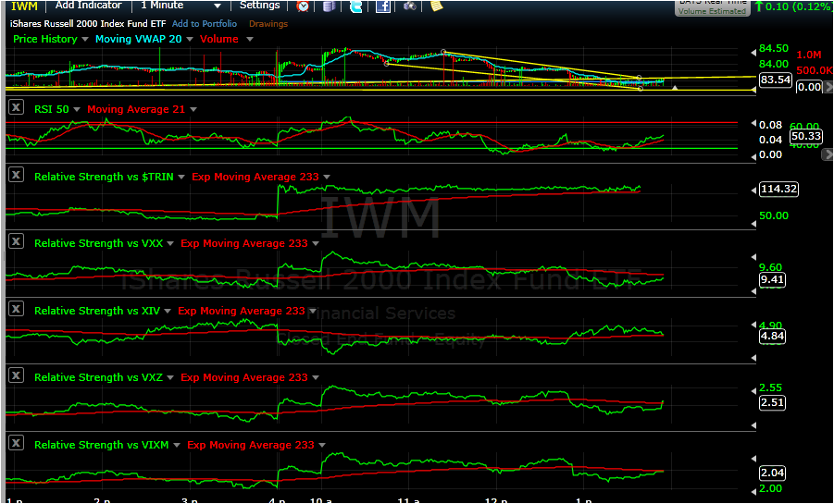Expand the Relative Strength vs VXX dropdown arrow
This screenshot has width=834, height=504.
click(x=170, y=243)
